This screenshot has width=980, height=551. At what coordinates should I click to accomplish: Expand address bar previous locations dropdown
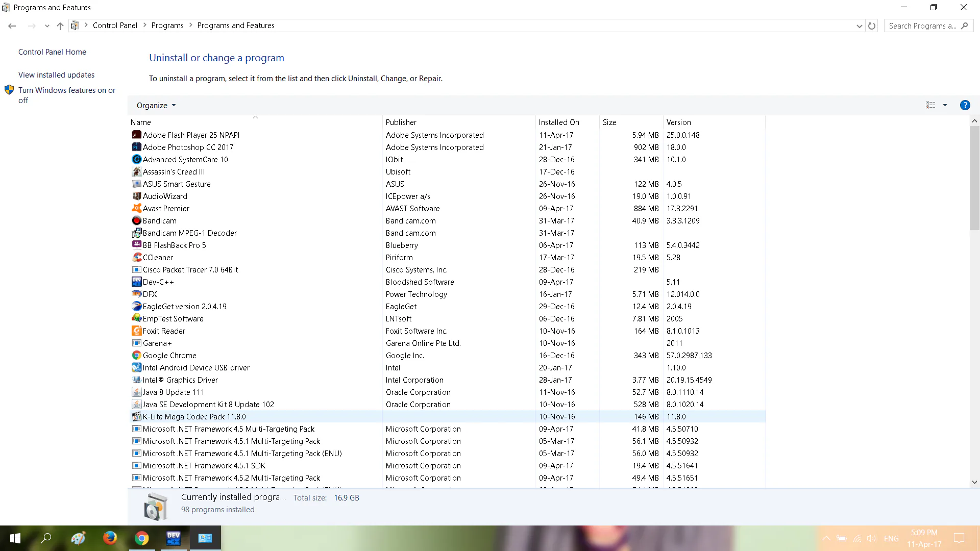click(x=859, y=26)
